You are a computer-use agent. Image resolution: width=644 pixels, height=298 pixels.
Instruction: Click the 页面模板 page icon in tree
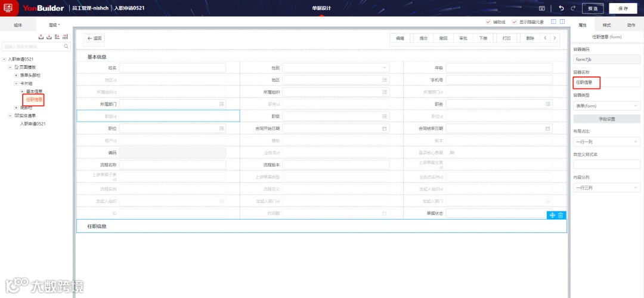tap(17, 67)
